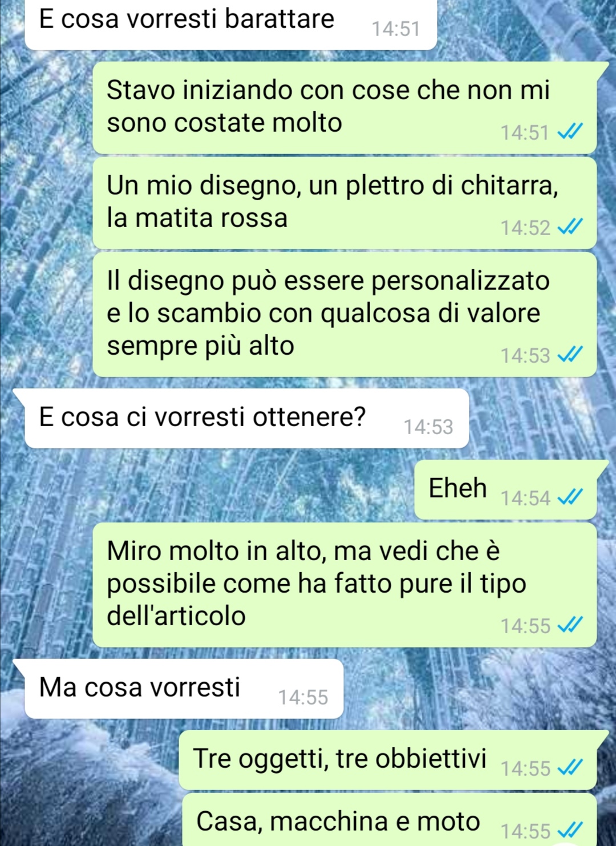The width and height of the screenshot is (616, 846).
Task: Select the "Tre oggetti, tre obbiettivi" message
Action: 388,760
